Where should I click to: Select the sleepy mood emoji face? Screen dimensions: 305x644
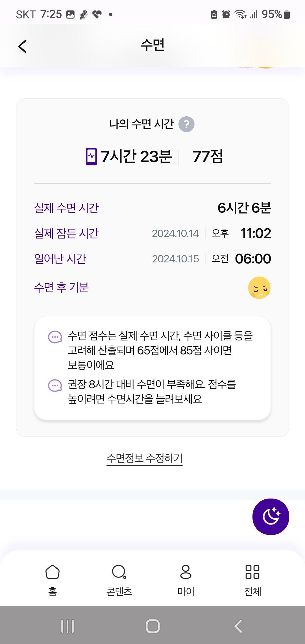[259, 288]
